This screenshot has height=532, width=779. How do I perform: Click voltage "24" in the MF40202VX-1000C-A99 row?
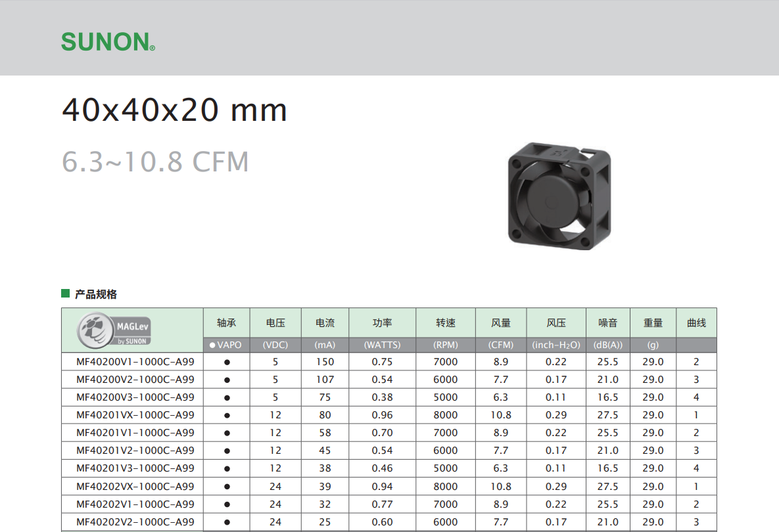pos(275,486)
